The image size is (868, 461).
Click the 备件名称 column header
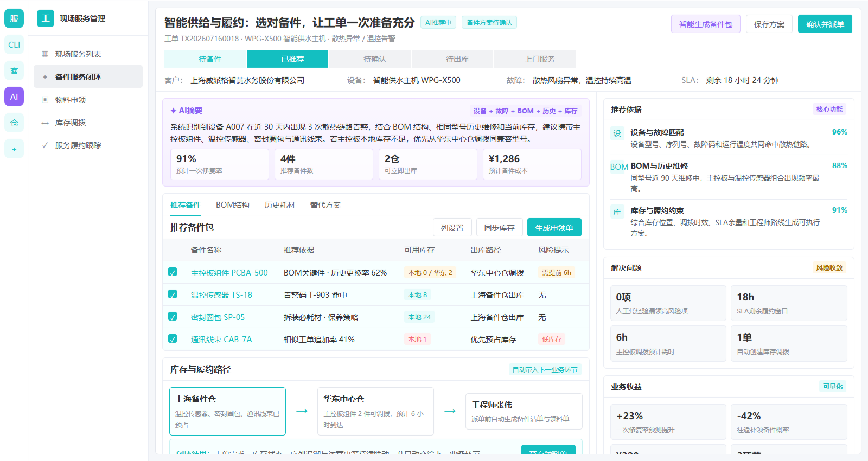[206, 250]
